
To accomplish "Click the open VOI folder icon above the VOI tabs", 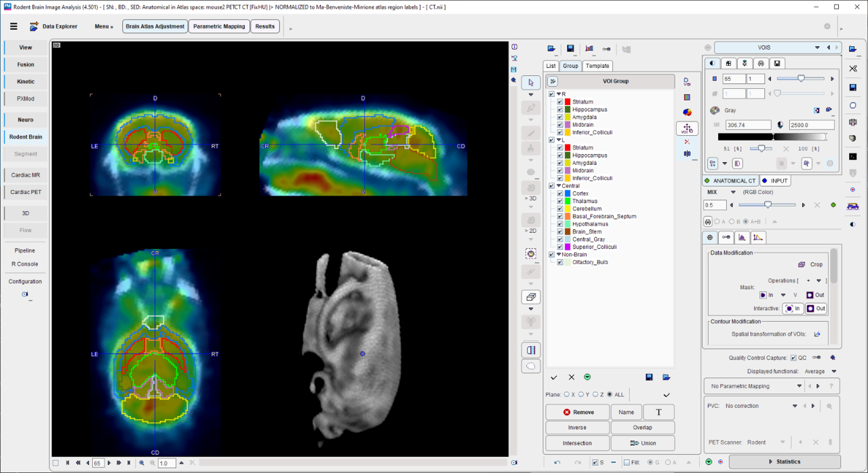I will 551,49.
